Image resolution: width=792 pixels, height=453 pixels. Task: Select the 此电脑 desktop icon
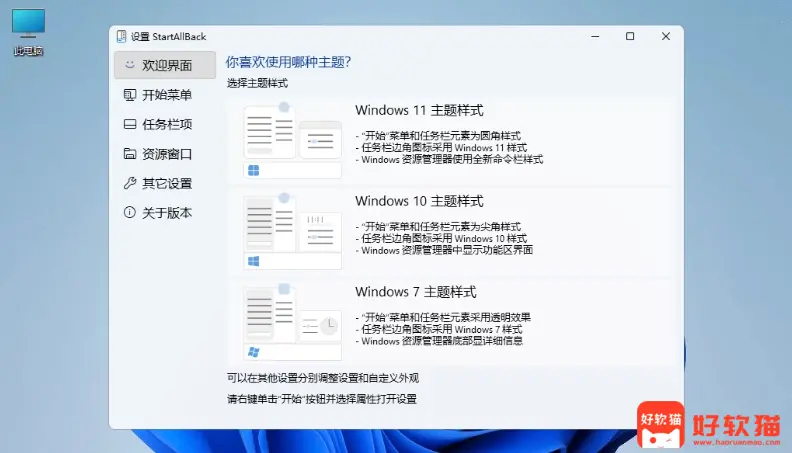(x=28, y=32)
